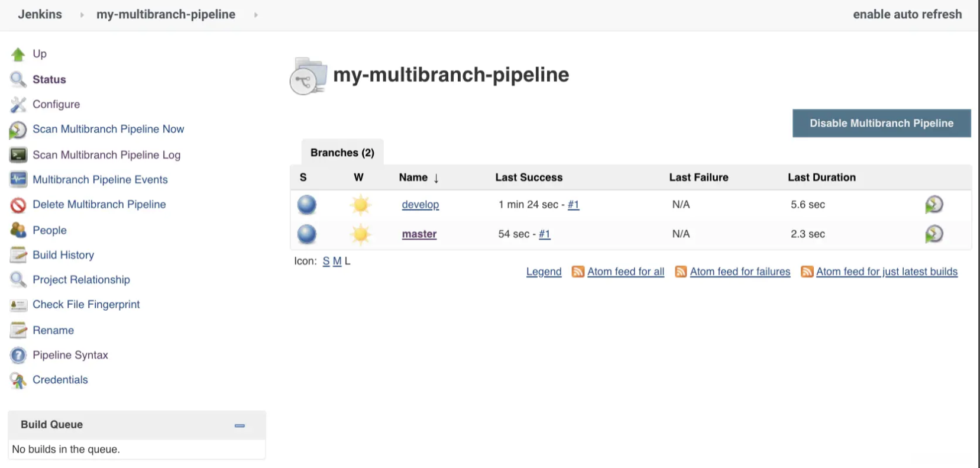
Task: Switch icon size to small (S)
Action: click(x=326, y=261)
